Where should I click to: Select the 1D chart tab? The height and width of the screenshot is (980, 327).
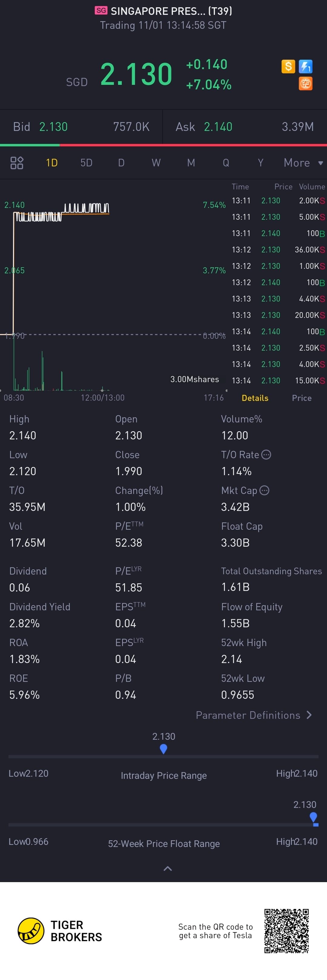52,163
